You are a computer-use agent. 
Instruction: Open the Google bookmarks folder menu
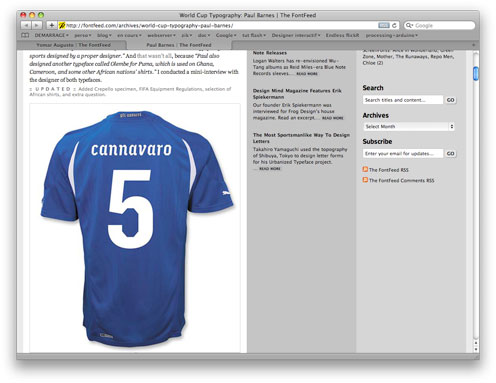click(x=226, y=35)
